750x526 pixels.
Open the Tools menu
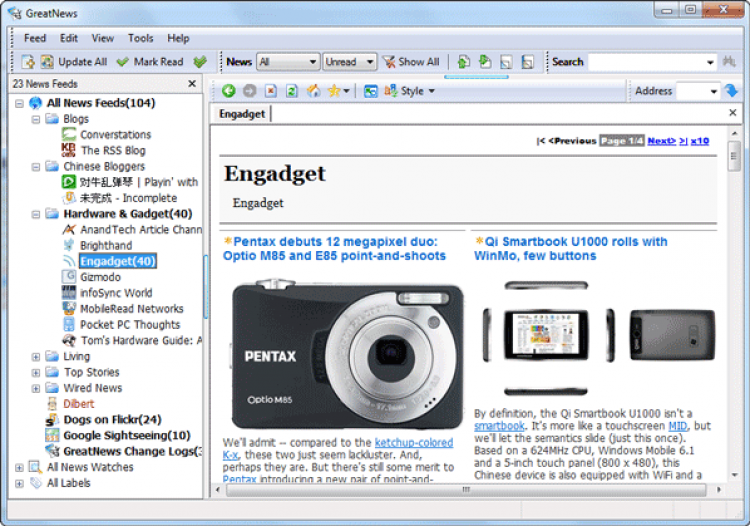pos(140,38)
